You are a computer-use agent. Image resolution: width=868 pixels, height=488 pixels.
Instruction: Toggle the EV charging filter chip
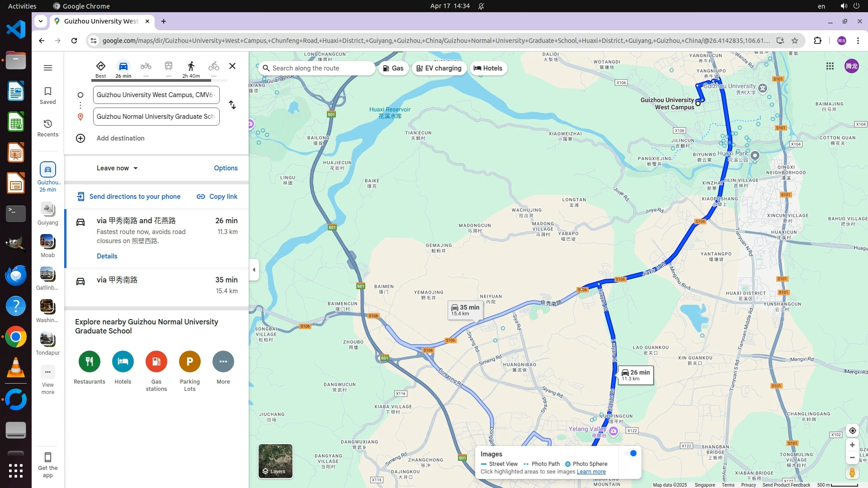(439, 68)
